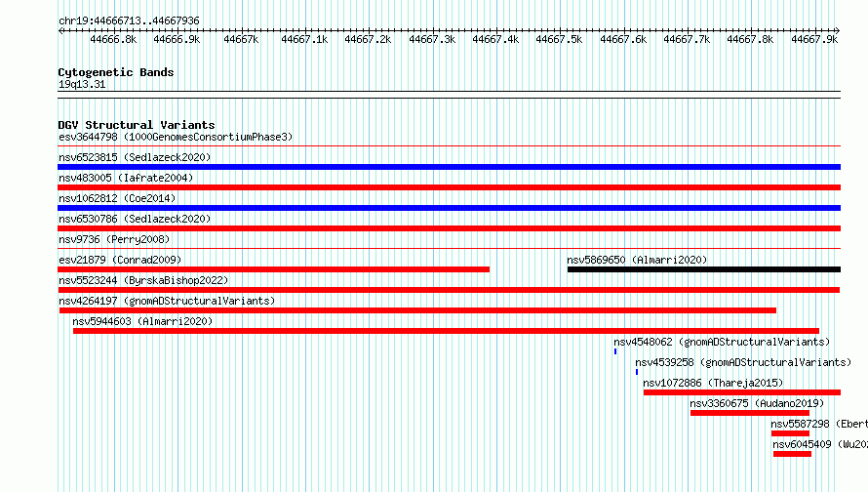Viewport: 868px width, 492px height.
Task: Select red bar under nsv5523244
Action: tap(449, 290)
